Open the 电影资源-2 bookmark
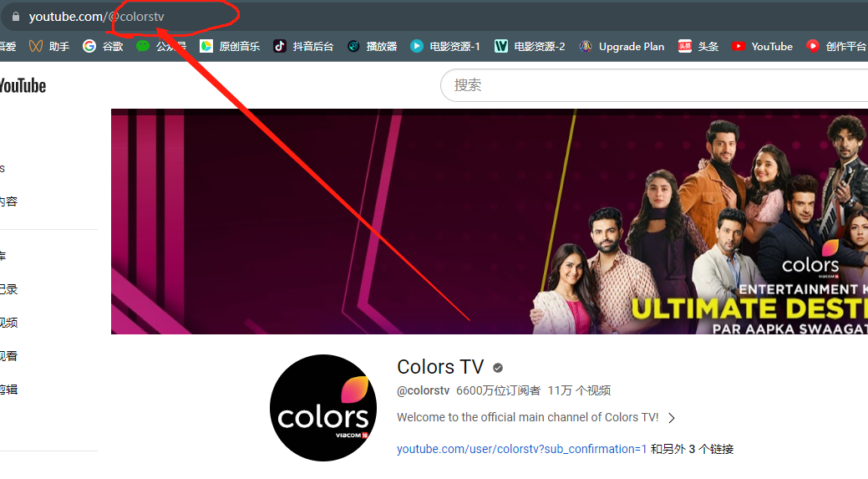The image size is (868, 479). click(x=530, y=47)
